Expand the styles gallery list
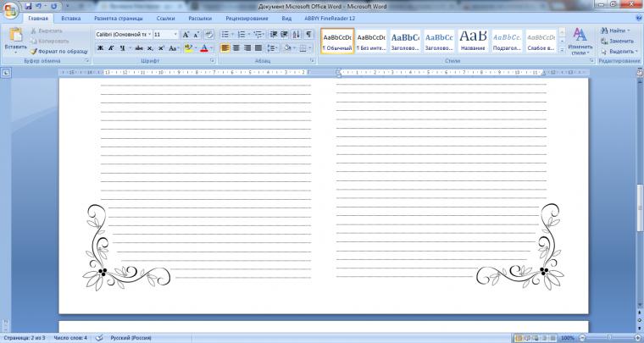Image resolution: width=644 pixels, height=343 pixels. point(562,50)
